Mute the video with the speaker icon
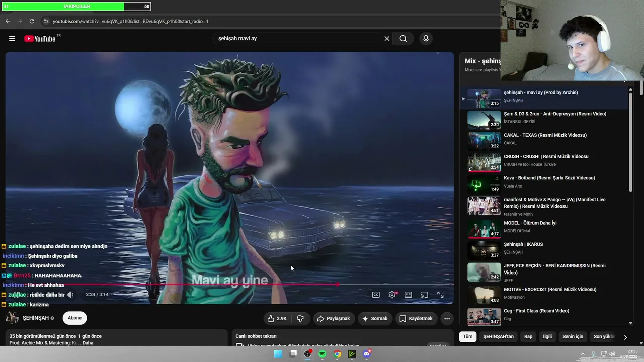 click(x=70, y=295)
